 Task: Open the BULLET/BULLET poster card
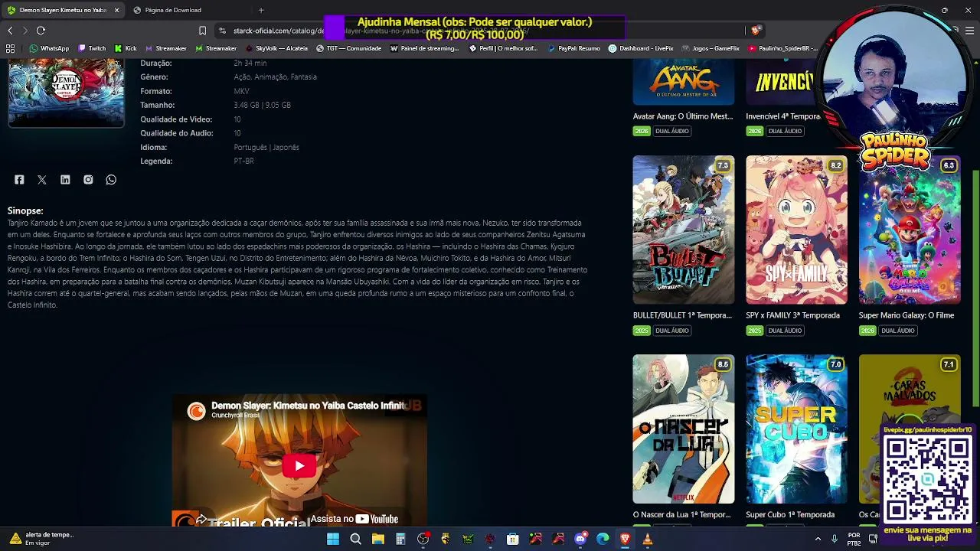click(684, 230)
